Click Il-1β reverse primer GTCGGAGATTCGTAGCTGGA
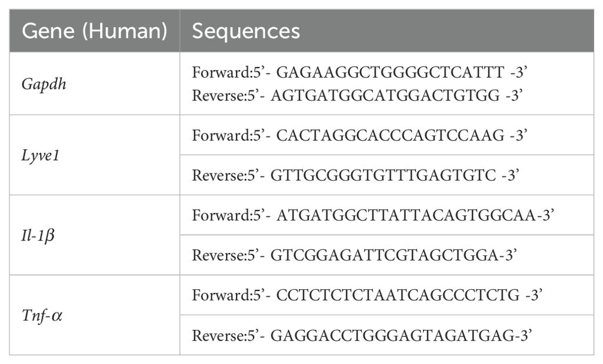The height and width of the screenshot is (364, 603). pos(385,255)
